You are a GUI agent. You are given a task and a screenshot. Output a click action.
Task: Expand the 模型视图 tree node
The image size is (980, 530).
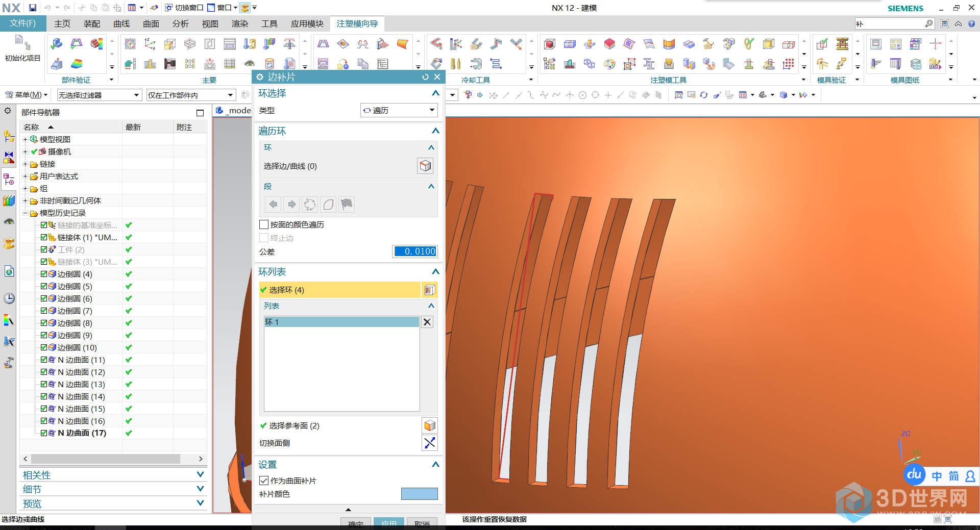(x=25, y=139)
